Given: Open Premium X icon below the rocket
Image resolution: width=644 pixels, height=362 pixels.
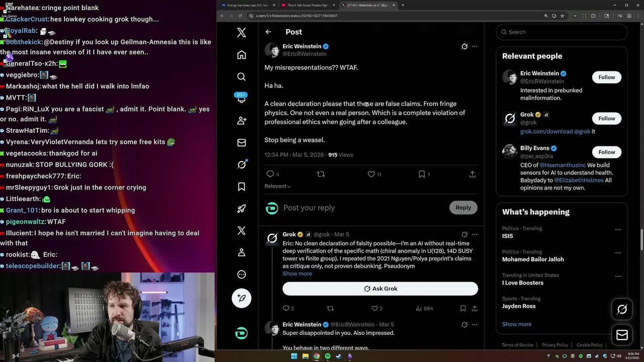Looking at the screenshot, I should tap(242, 230).
